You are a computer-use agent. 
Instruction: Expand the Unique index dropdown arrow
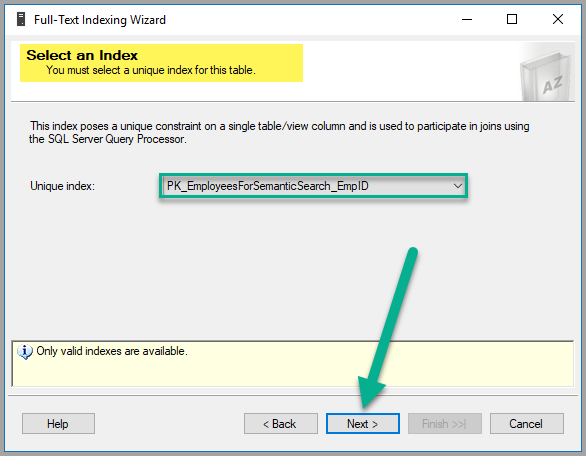pos(457,186)
